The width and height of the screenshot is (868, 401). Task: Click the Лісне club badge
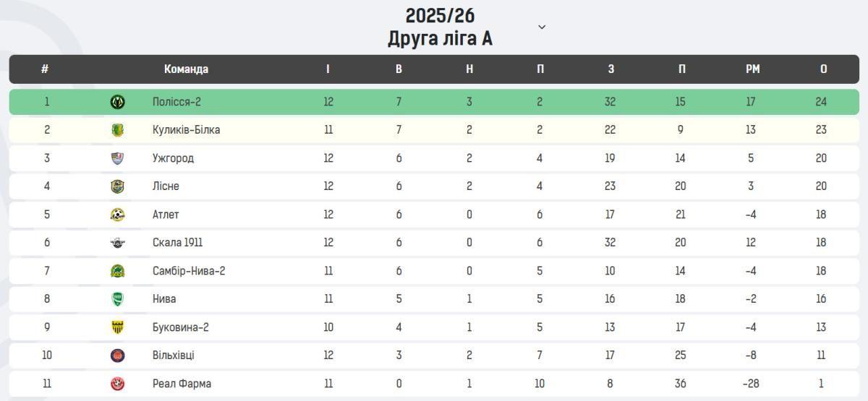(117, 186)
